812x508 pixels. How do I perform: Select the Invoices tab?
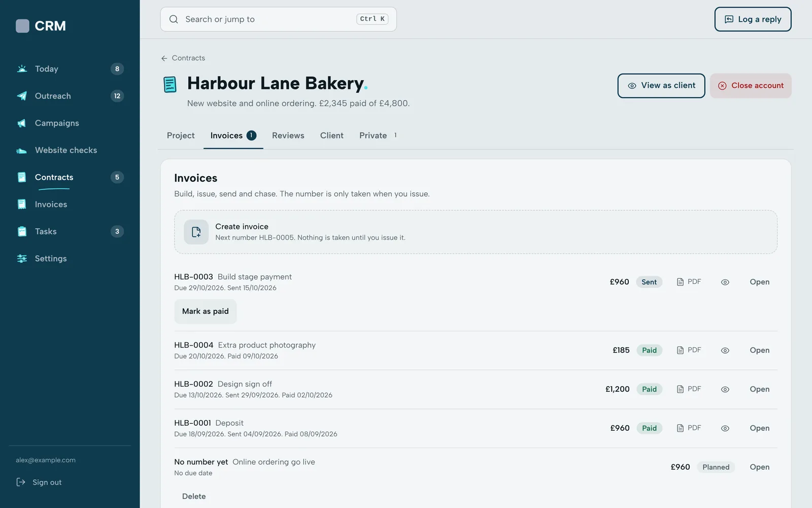coord(233,136)
